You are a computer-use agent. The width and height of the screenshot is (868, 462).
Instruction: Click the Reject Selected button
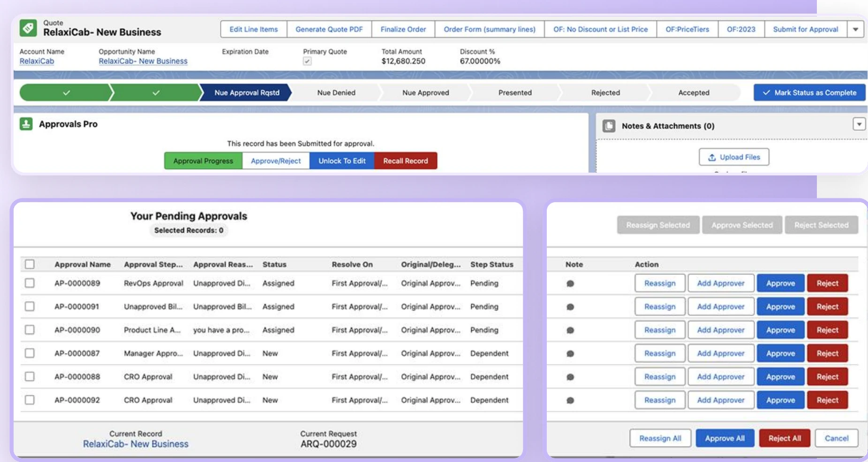click(x=822, y=225)
